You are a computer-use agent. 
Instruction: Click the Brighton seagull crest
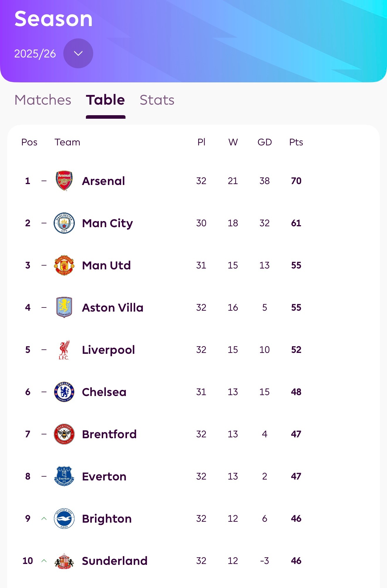coord(64,519)
